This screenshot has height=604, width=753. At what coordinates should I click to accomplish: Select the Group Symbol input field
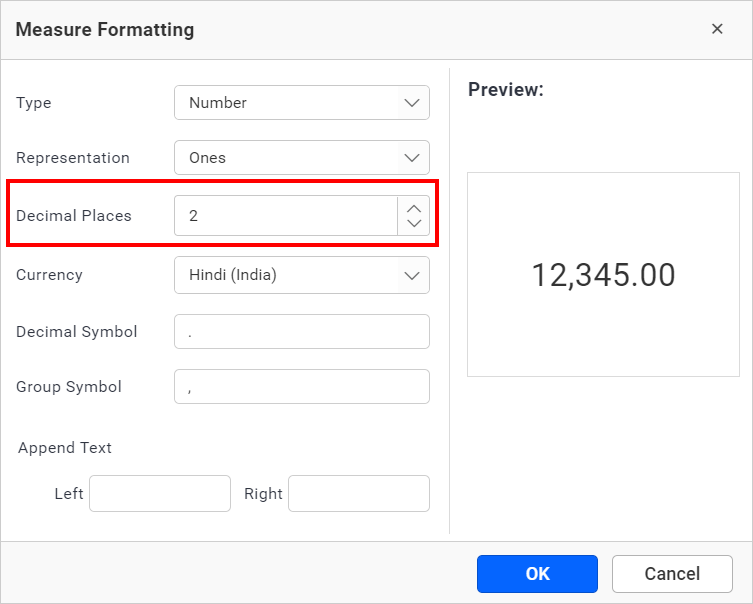click(301, 387)
